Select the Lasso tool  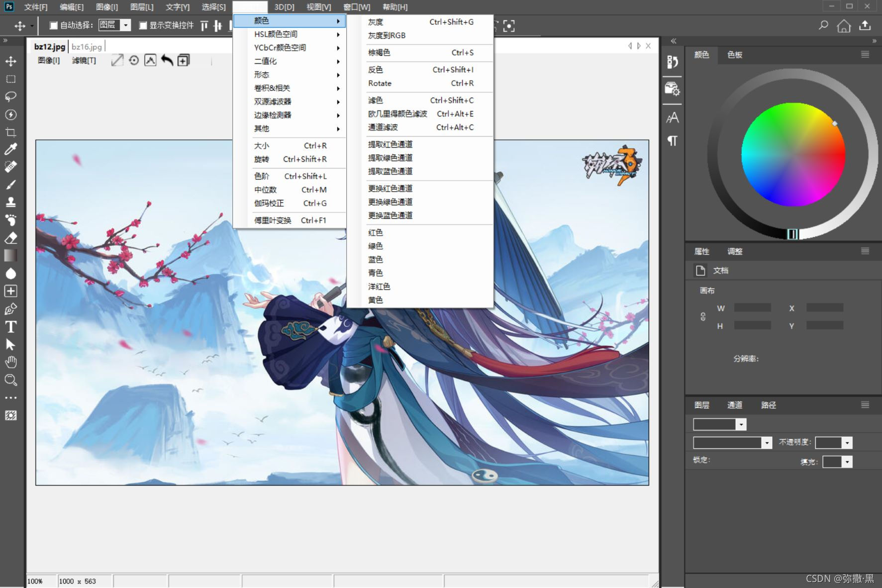pyautogui.click(x=10, y=97)
